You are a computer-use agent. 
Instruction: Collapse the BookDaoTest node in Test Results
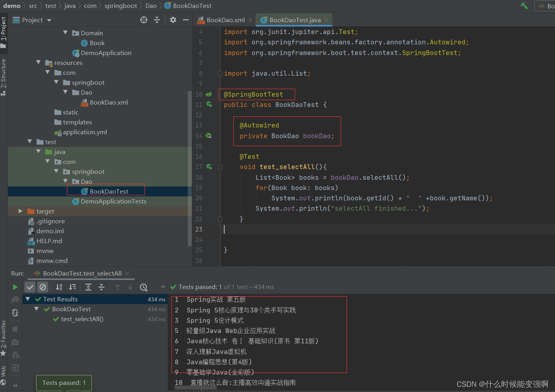(x=37, y=309)
